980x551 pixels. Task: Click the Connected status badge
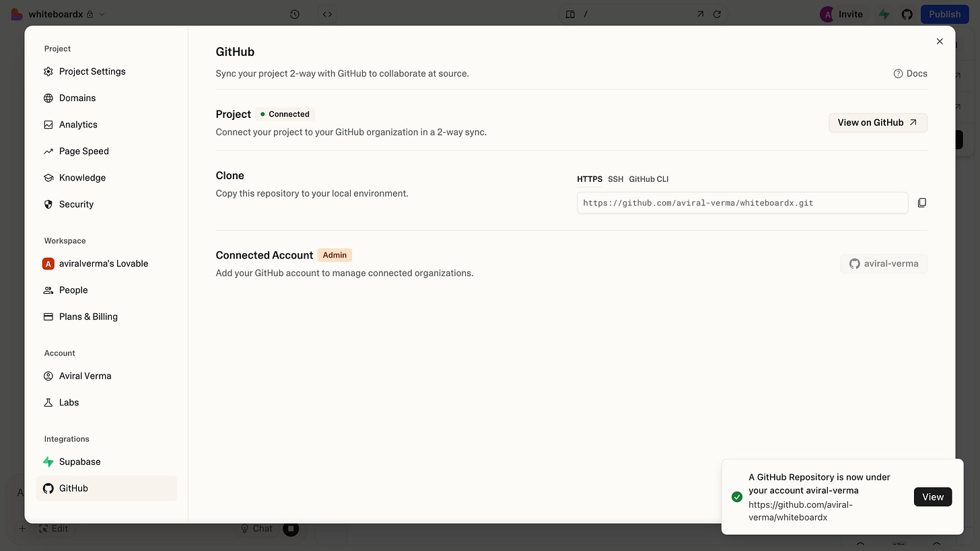pyautogui.click(x=285, y=114)
